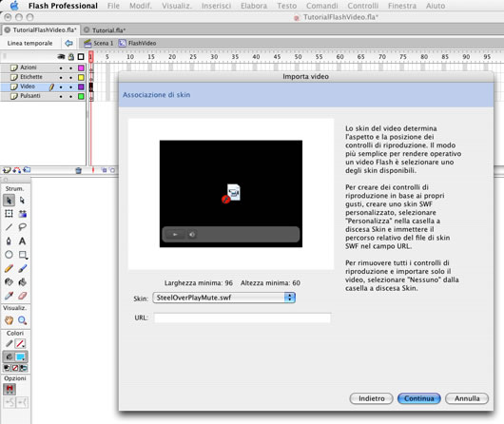Toggle lock dot of Video layer

pos(71,87)
